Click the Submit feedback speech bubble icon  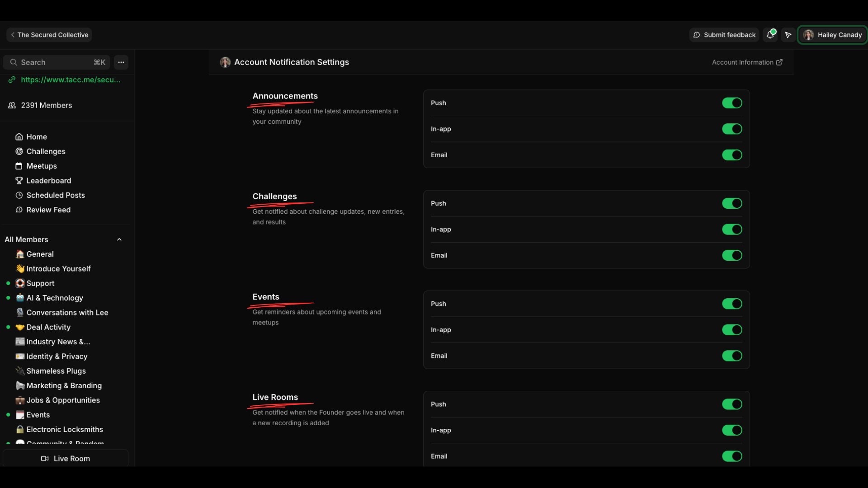coord(697,35)
